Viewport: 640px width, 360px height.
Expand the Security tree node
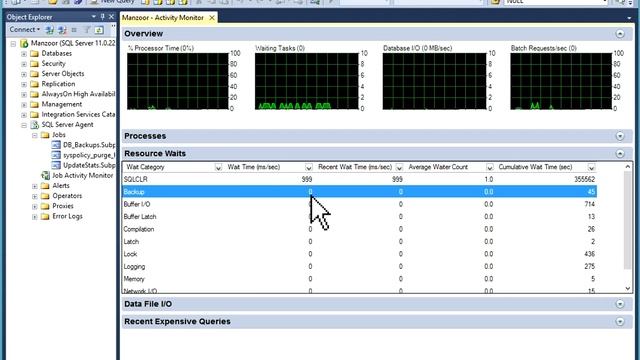click(24, 64)
